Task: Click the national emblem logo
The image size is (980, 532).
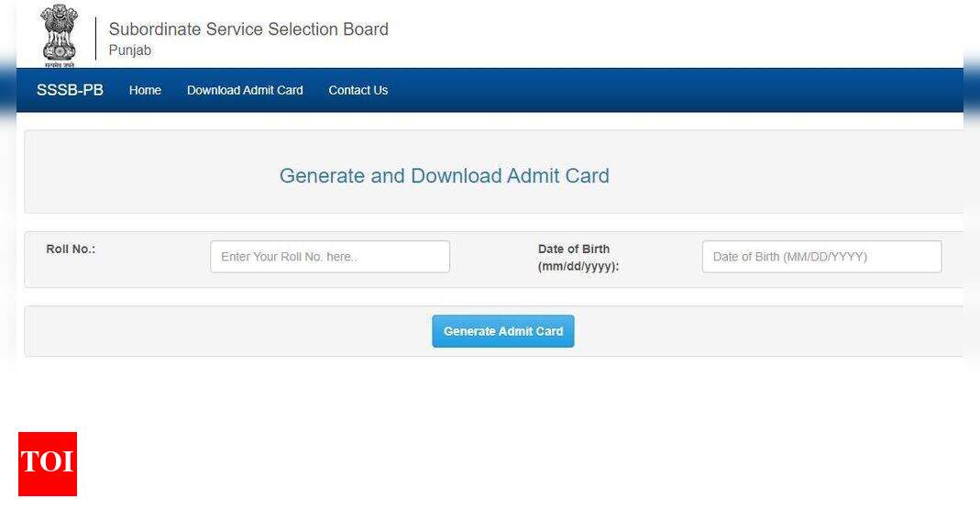Action: pyautogui.click(x=60, y=36)
